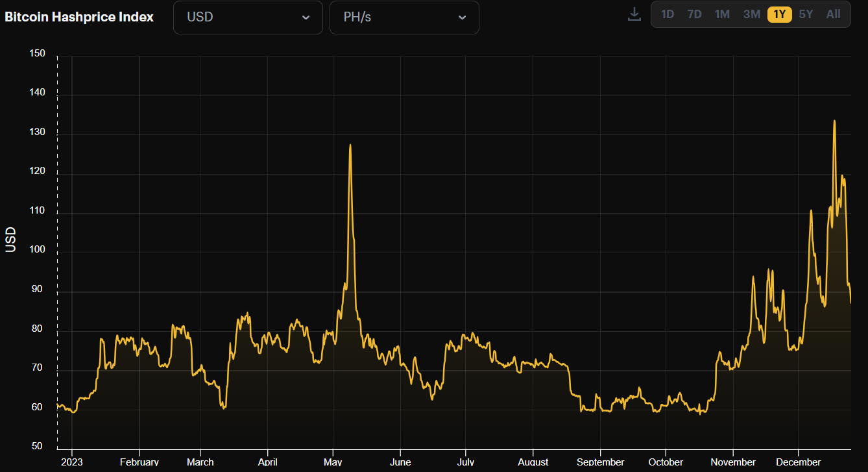Screen dimensions: 868x472
Task: Click the vertical USD axis label
Action: [x=11, y=239]
